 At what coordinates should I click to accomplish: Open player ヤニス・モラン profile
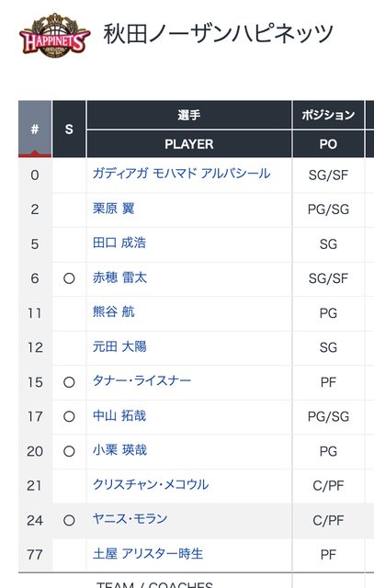tap(130, 519)
